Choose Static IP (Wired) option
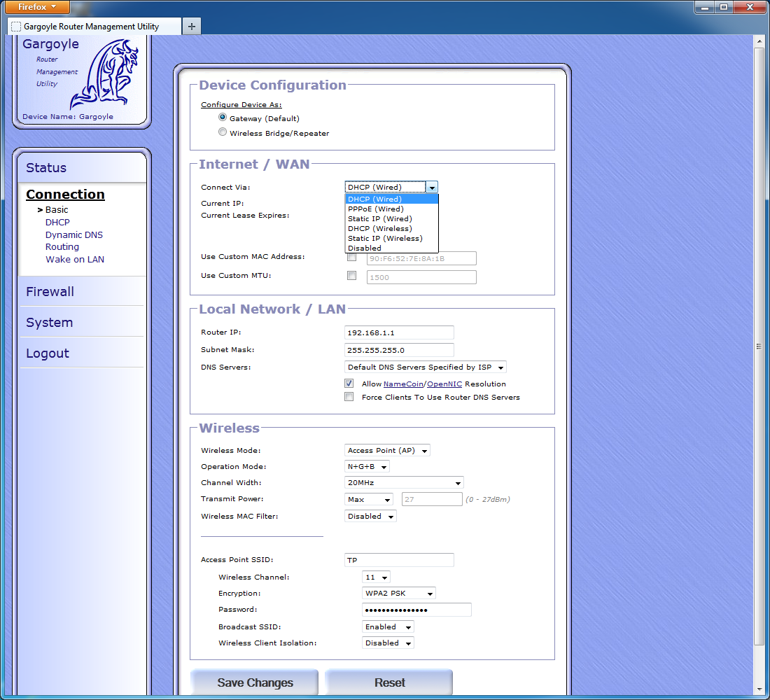The height and width of the screenshot is (700, 770). (391, 218)
